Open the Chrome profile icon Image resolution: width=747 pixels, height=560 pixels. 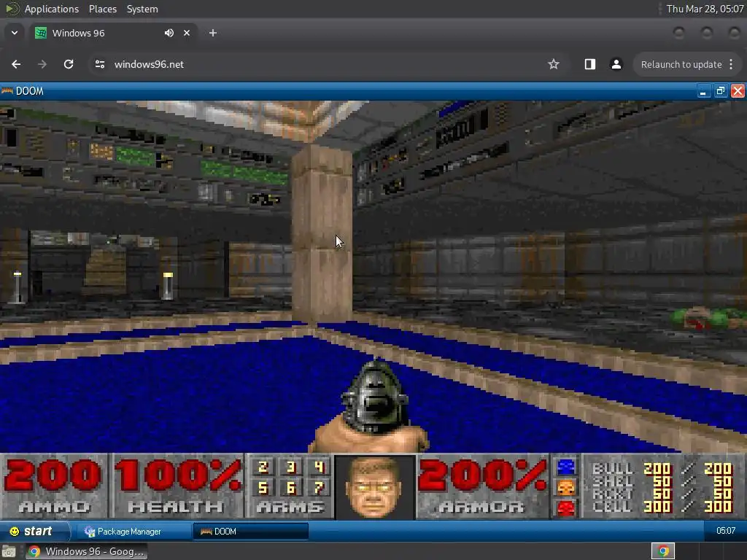coord(616,64)
